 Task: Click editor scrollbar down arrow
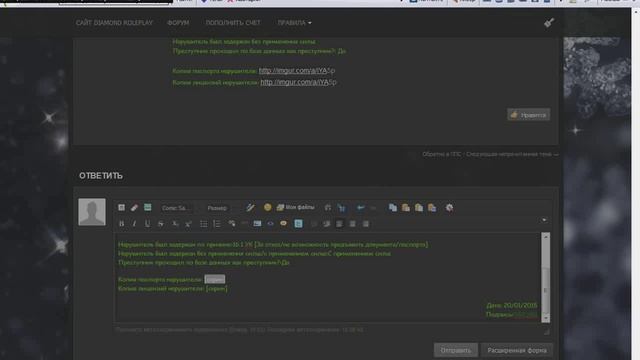pos(545,318)
